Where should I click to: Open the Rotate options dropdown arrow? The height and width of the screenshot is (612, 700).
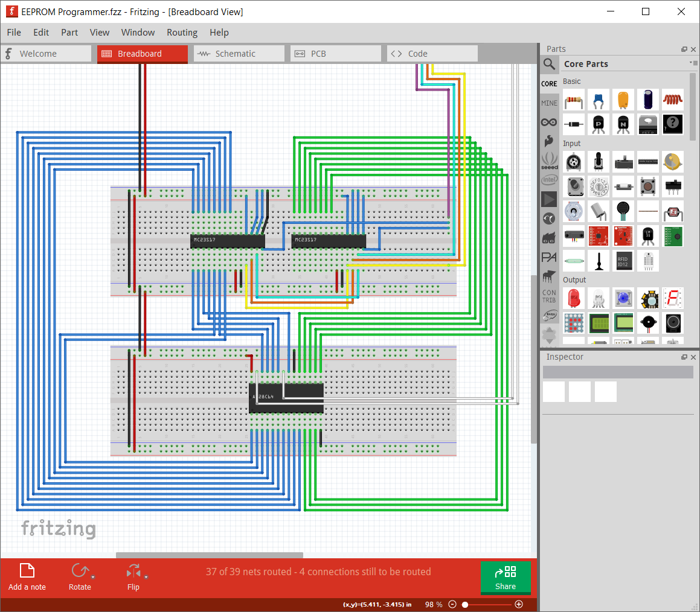pos(93,577)
